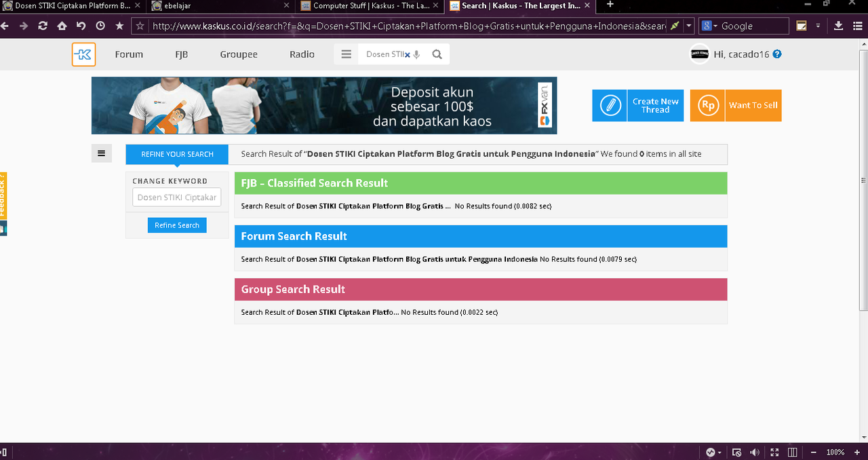Open the Google search engine selector
Screen dimensions: 868x460
click(x=709, y=26)
